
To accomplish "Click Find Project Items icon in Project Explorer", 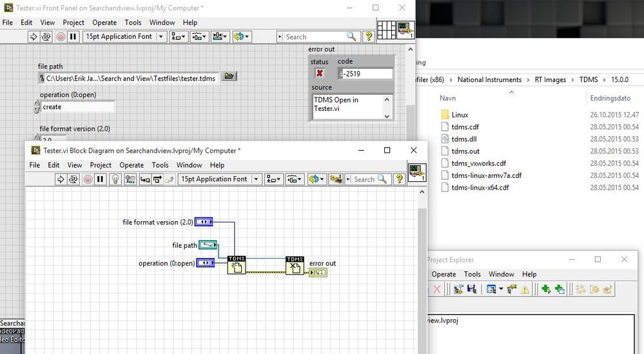I will click(512, 290).
